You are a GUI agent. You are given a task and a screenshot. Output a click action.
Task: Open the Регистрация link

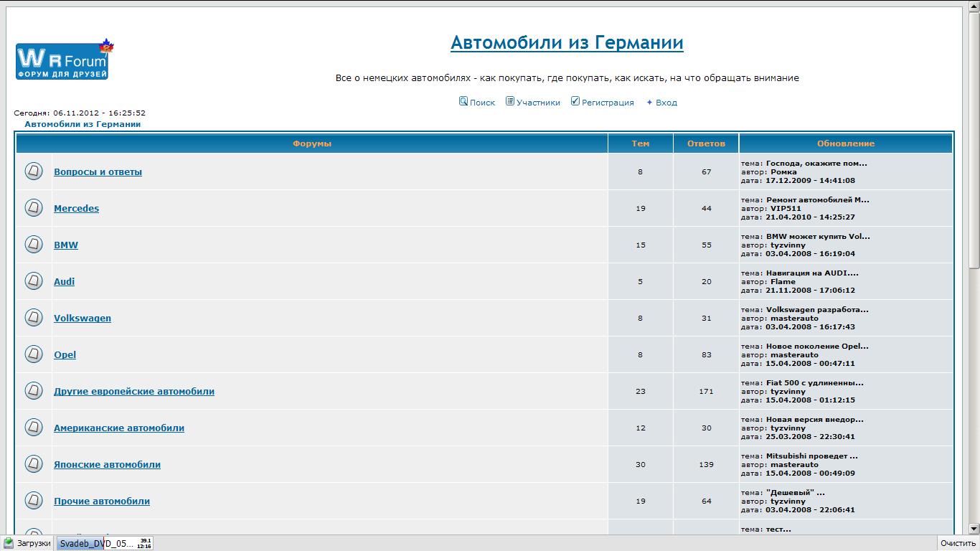coord(608,103)
